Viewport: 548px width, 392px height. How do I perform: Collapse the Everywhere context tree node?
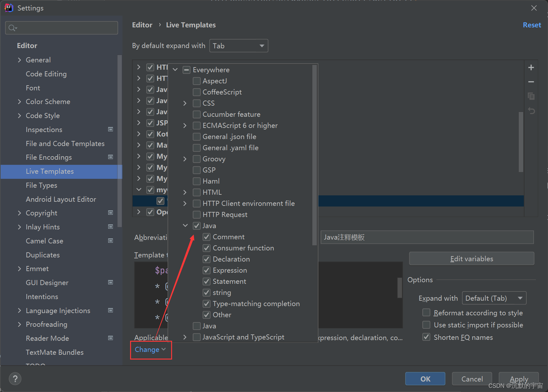175,69
